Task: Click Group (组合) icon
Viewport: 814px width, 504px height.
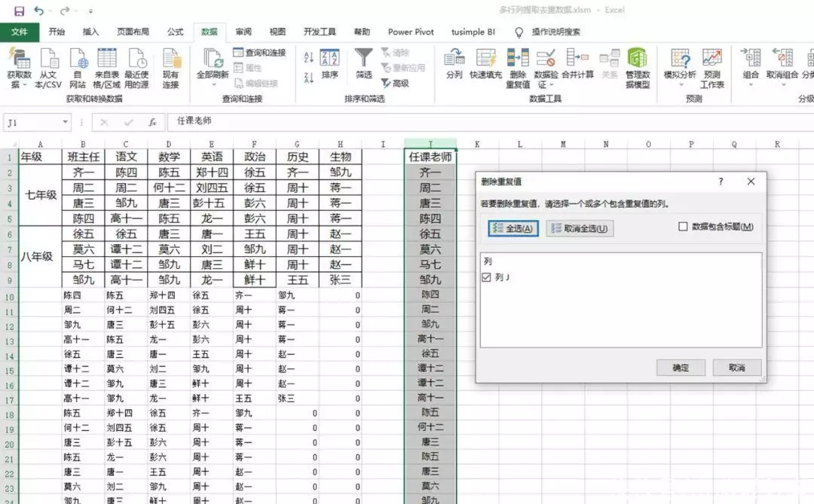Action: click(751, 59)
